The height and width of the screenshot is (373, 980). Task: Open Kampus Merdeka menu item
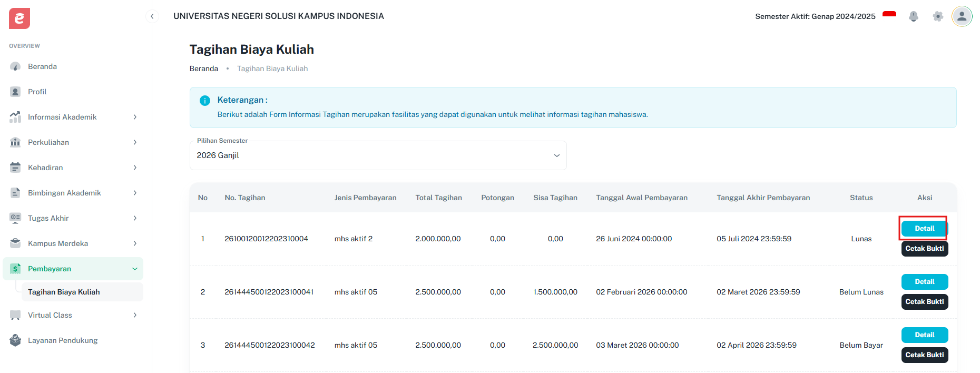73,243
